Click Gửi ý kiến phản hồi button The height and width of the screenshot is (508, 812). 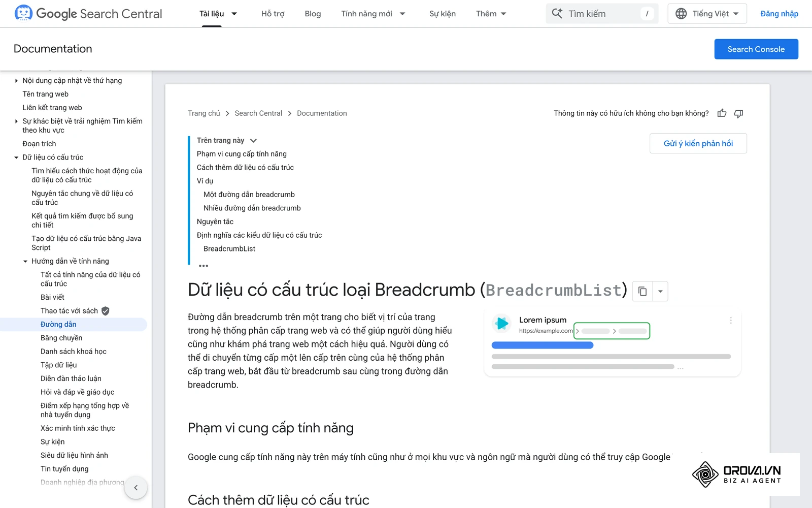(x=698, y=143)
